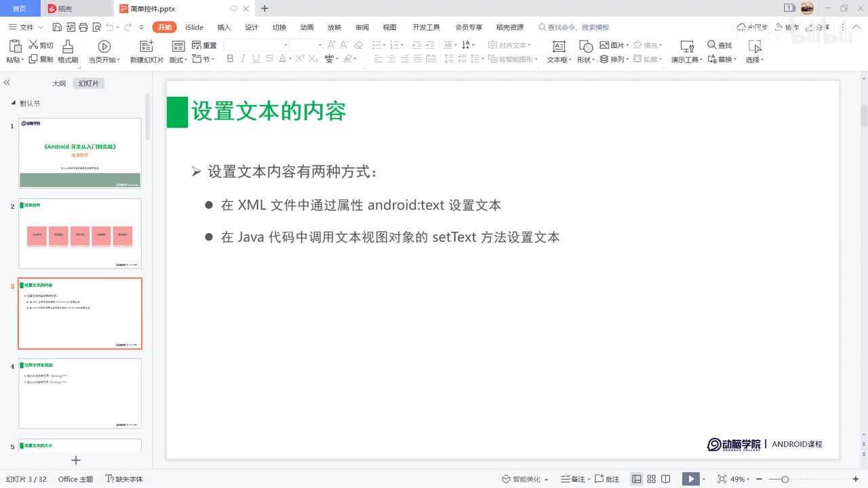Start slideshow with status bar play button

pos(690,479)
